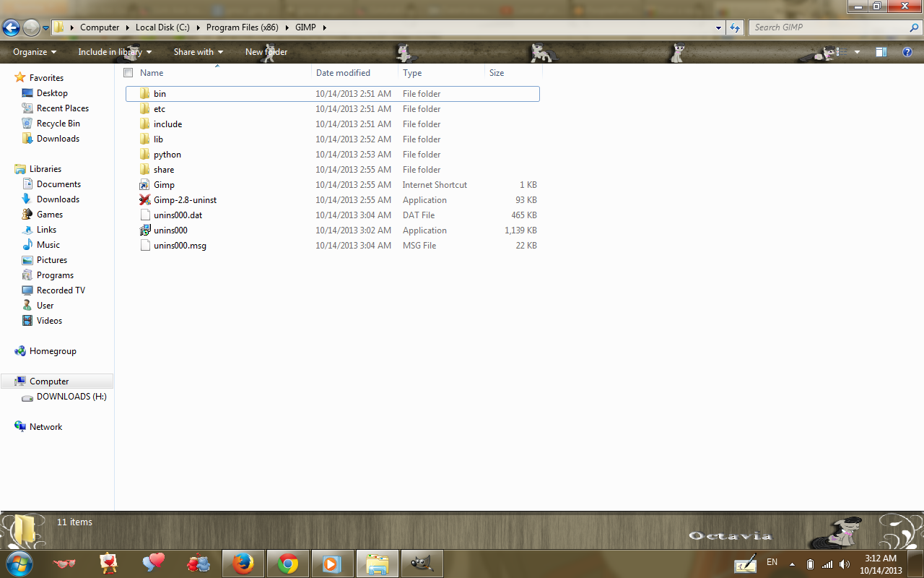Select Network in navigation pane

click(45, 427)
